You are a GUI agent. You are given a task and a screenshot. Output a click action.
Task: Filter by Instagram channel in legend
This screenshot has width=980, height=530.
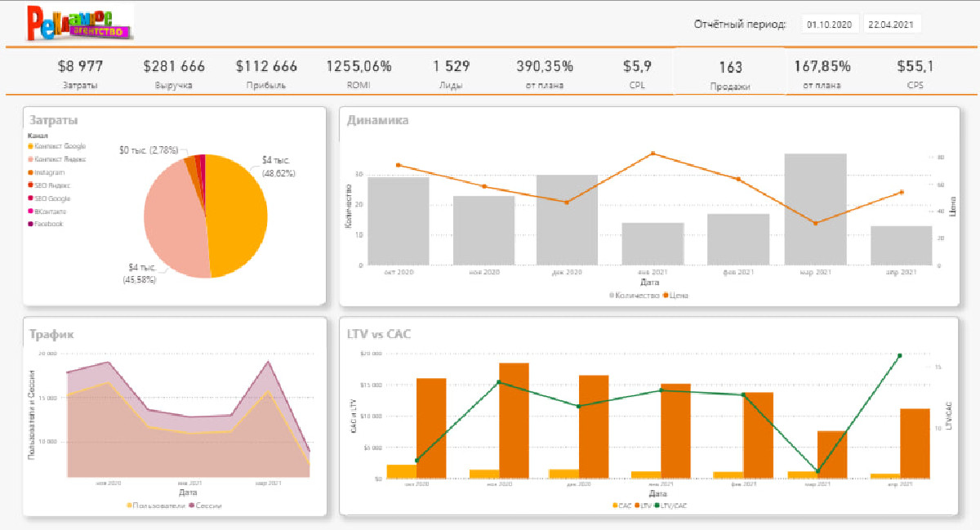tap(46, 172)
